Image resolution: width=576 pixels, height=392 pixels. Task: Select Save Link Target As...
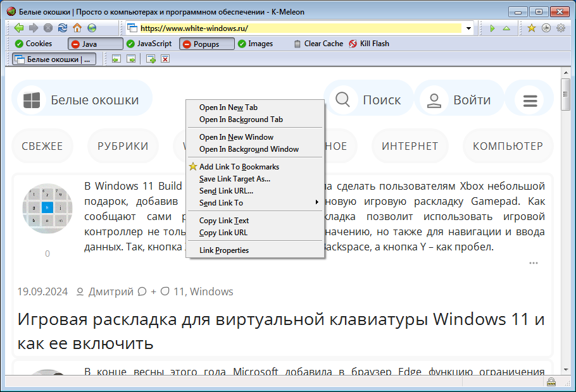255,179
